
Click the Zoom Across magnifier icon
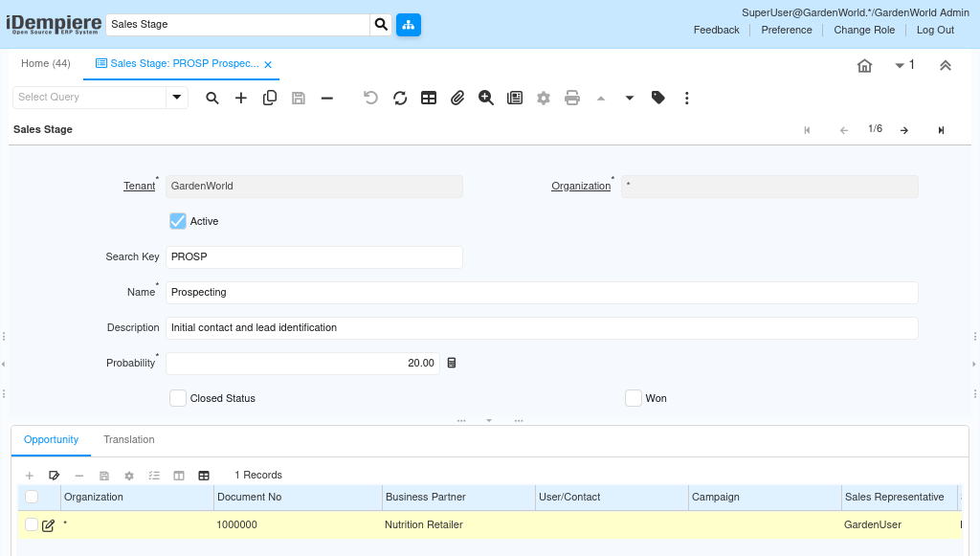click(x=486, y=98)
